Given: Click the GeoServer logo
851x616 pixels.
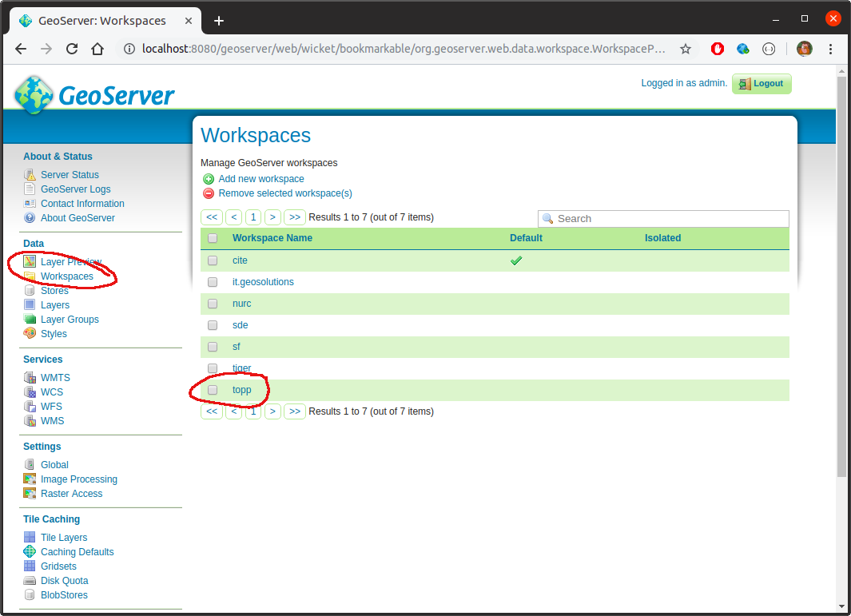Looking at the screenshot, I should click(94, 95).
